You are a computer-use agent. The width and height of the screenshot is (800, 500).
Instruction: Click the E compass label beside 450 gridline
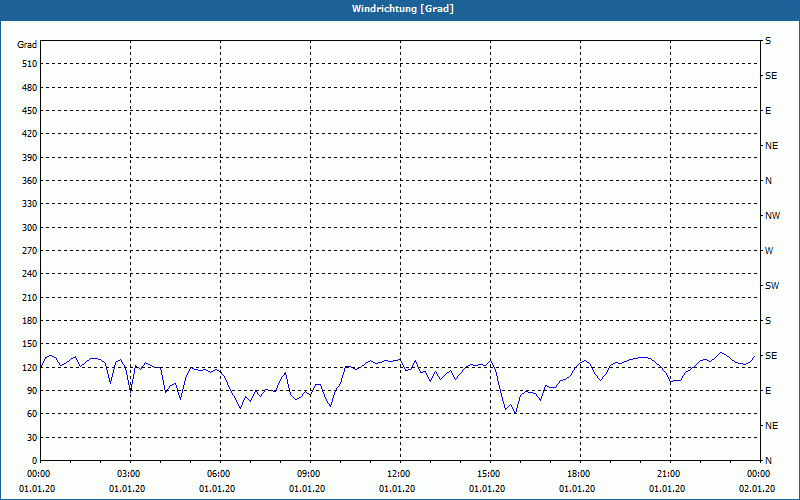pyautogui.click(x=768, y=111)
